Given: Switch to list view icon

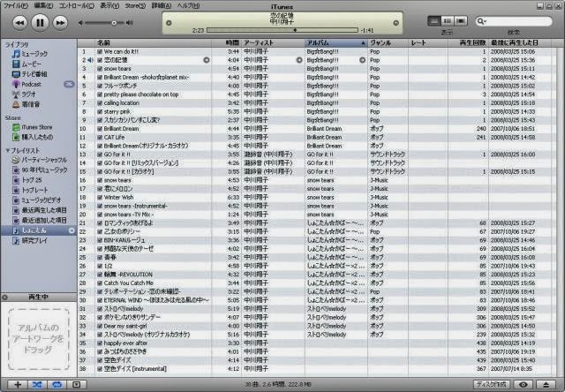Looking at the screenshot, I should (434, 21).
